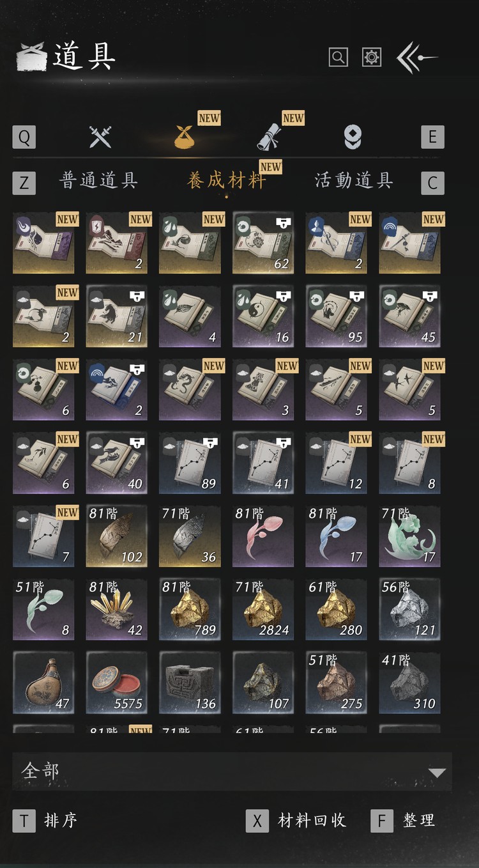
Task: Select the wine gourd item with 47
Action: [x=43, y=683]
